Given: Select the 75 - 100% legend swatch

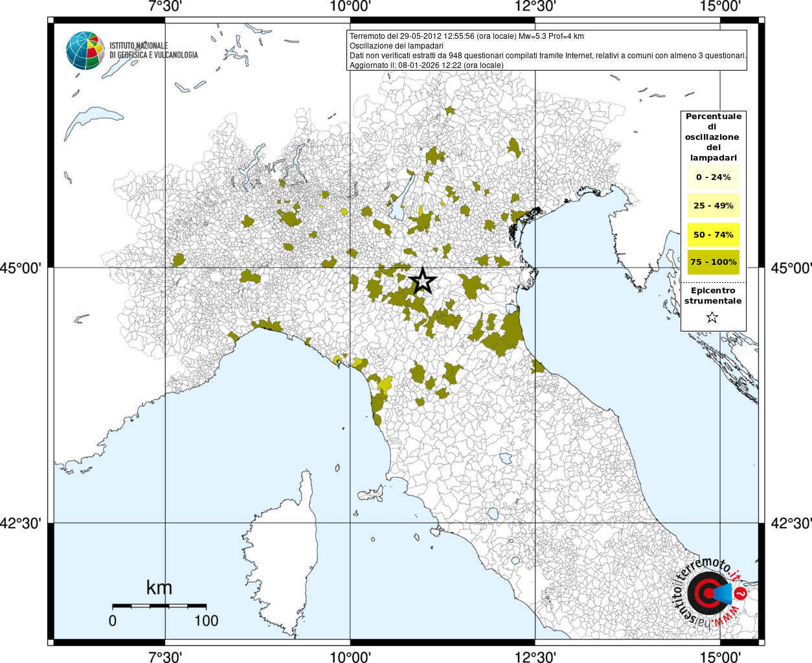Looking at the screenshot, I should [x=713, y=262].
